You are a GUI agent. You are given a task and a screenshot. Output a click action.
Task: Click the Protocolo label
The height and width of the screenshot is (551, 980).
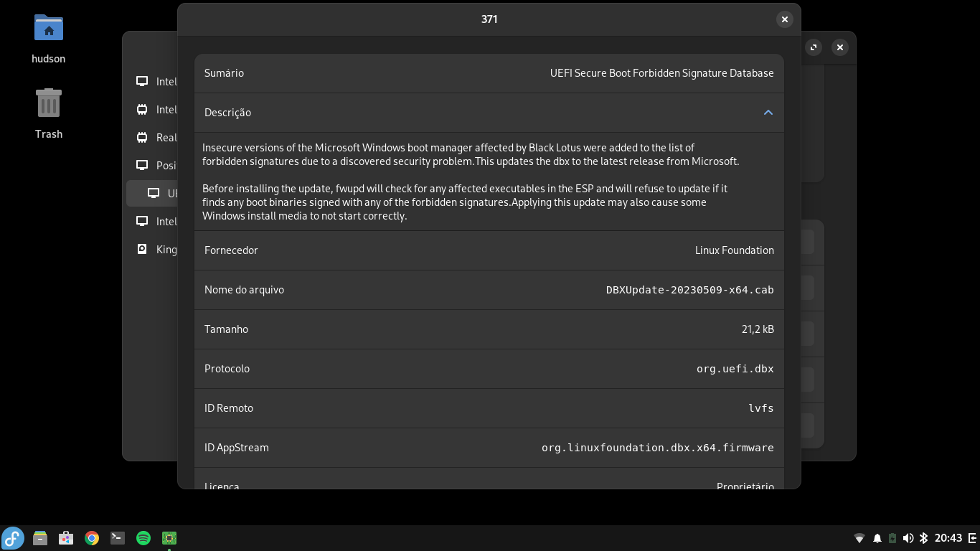pyautogui.click(x=227, y=369)
